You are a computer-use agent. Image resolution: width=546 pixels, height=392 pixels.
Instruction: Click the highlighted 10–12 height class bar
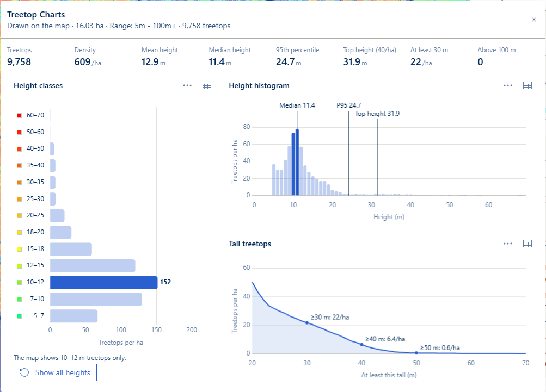pyautogui.click(x=104, y=282)
